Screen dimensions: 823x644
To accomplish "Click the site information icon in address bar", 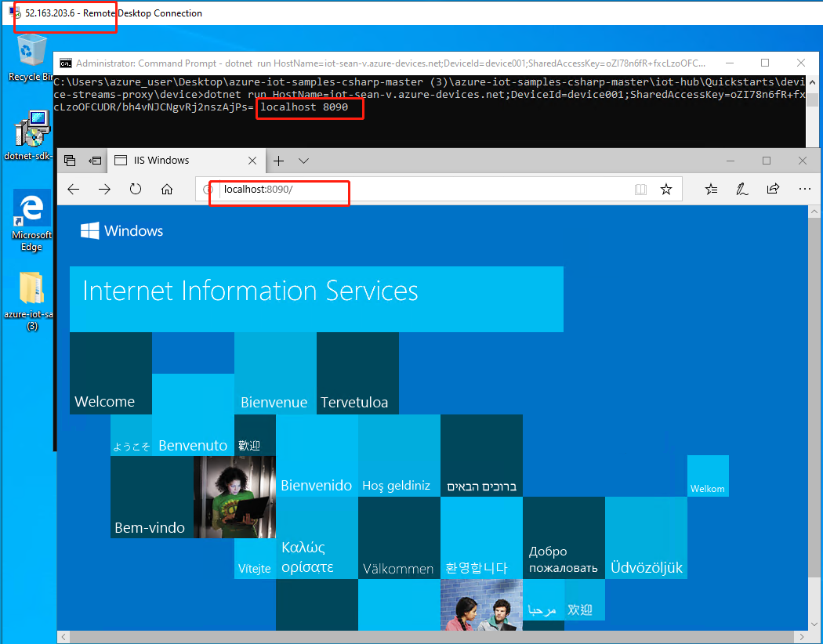I will 208,190.
